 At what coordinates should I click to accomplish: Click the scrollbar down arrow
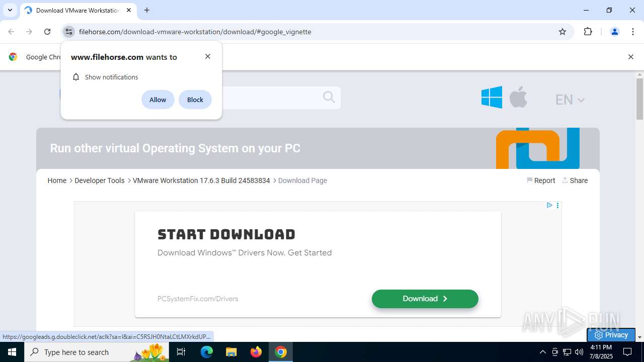point(639,337)
